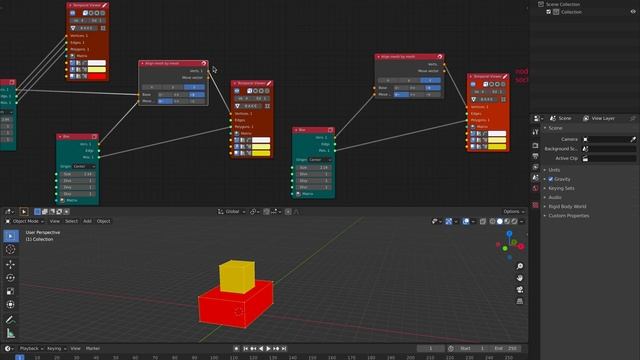Hide Collection with the eye icon
The height and width of the screenshot is (360, 640).
point(633,12)
